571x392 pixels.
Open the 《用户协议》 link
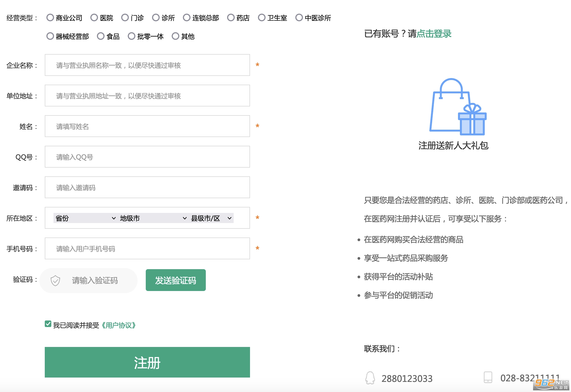point(118,325)
